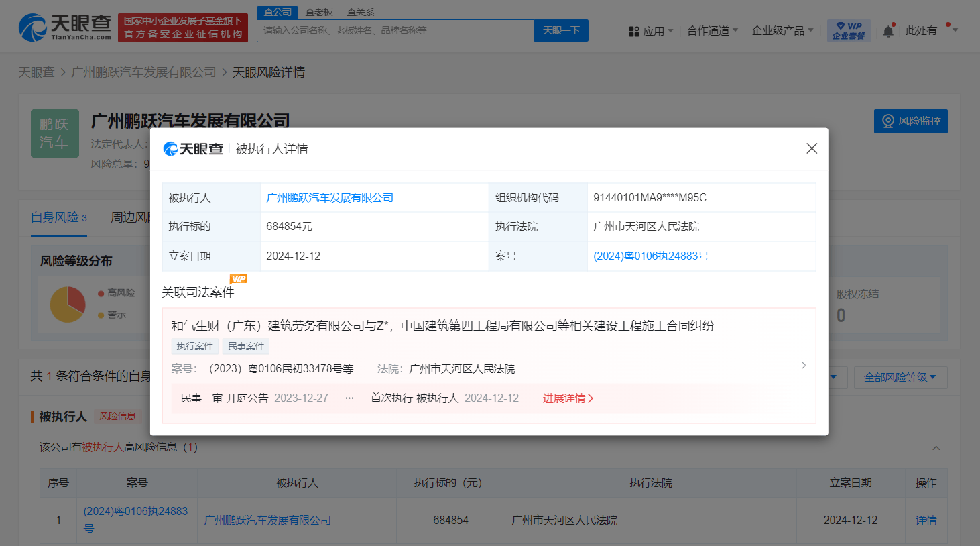Click the company name in the table row
The width and height of the screenshot is (980, 546).
[267, 521]
